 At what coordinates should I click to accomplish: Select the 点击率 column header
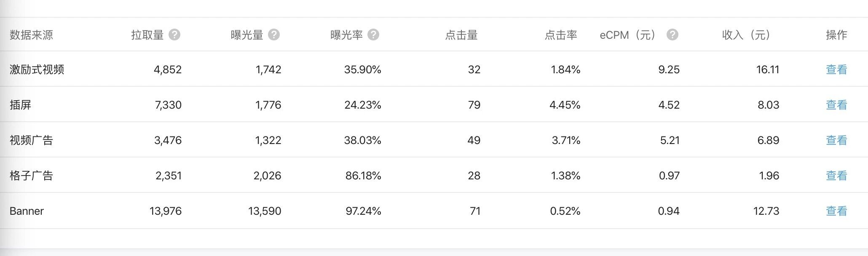click(x=560, y=35)
